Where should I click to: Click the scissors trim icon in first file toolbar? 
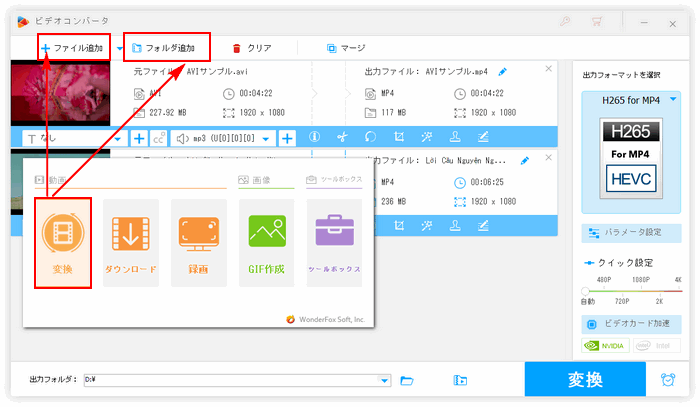coord(341,138)
